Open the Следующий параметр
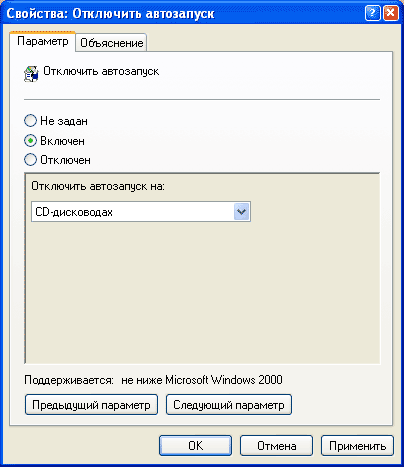Screen dimensions: 404x467 (229, 405)
